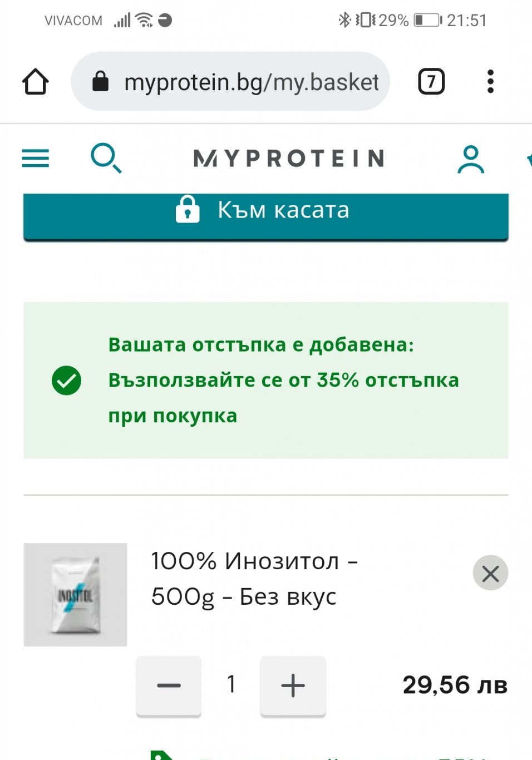Tap the browser home icon
Image resolution: width=532 pixels, height=760 pixels.
(x=36, y=82)
